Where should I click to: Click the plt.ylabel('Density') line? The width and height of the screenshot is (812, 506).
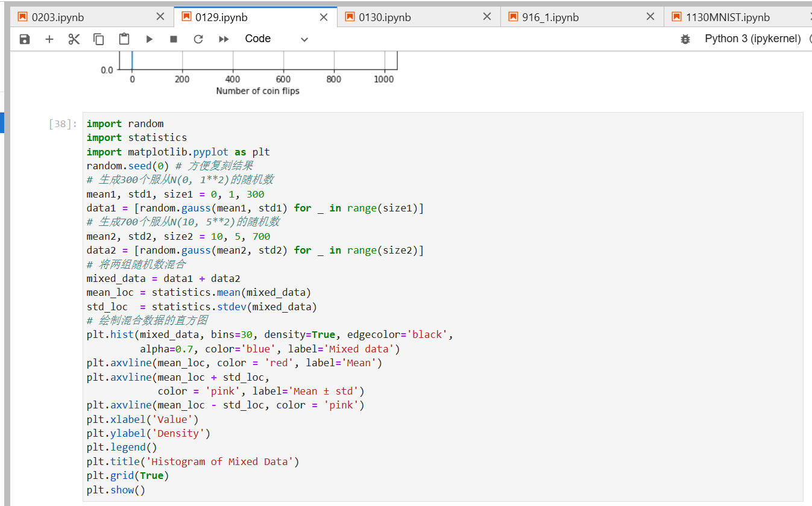point(148,433)
